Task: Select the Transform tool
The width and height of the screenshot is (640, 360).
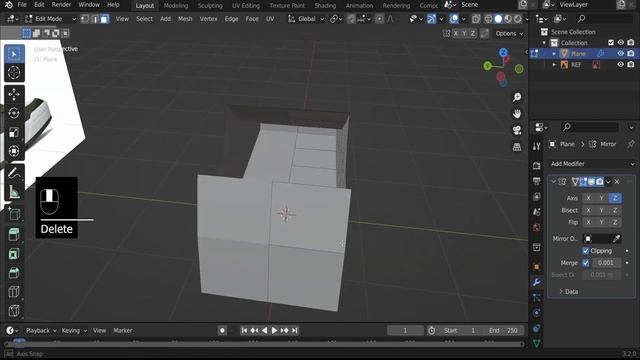Action: coord(14,151)
